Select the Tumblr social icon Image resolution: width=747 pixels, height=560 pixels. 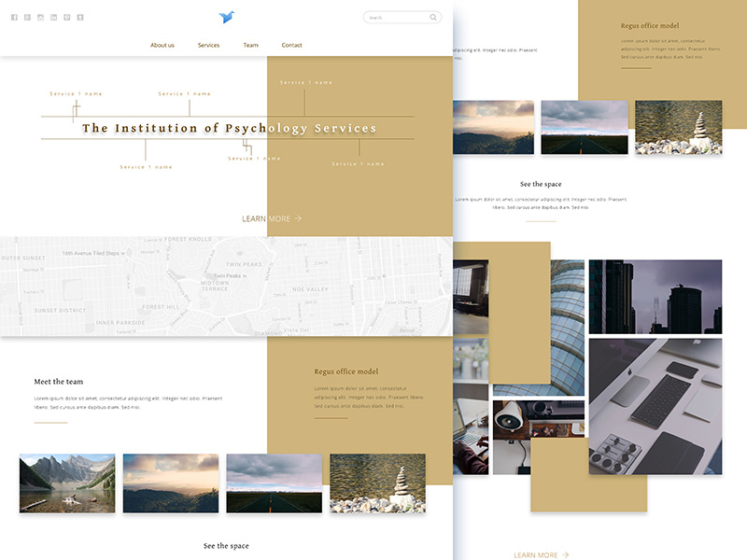click(x=79, y=17)
